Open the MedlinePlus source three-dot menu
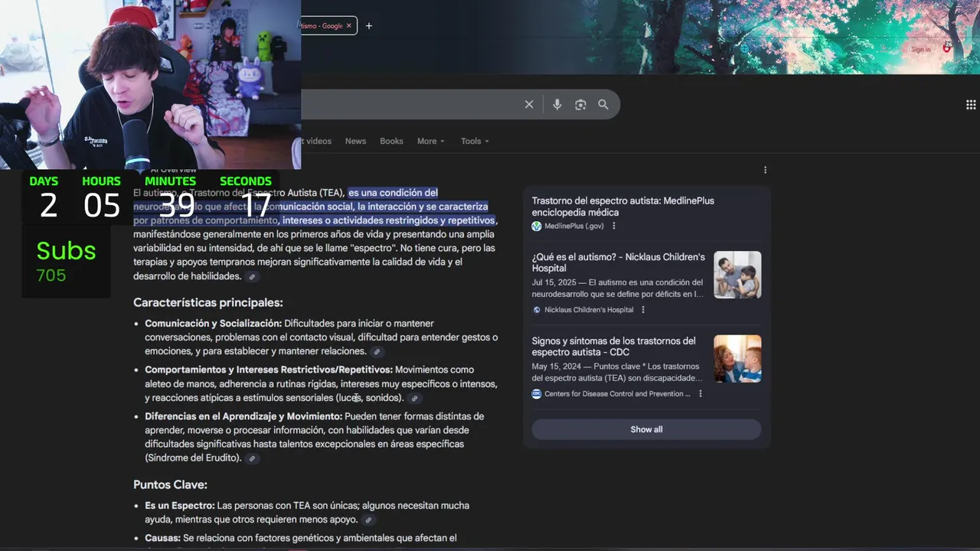 (x=613, y=226)
